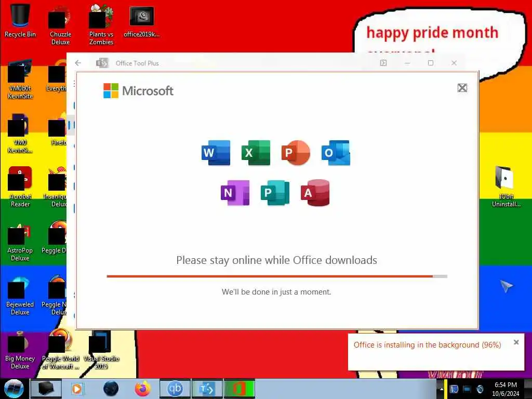Maximize the Office Tool Plus window
Image resolution: width=532 pixels, height=399 pixels.
(x=431, y=63)
